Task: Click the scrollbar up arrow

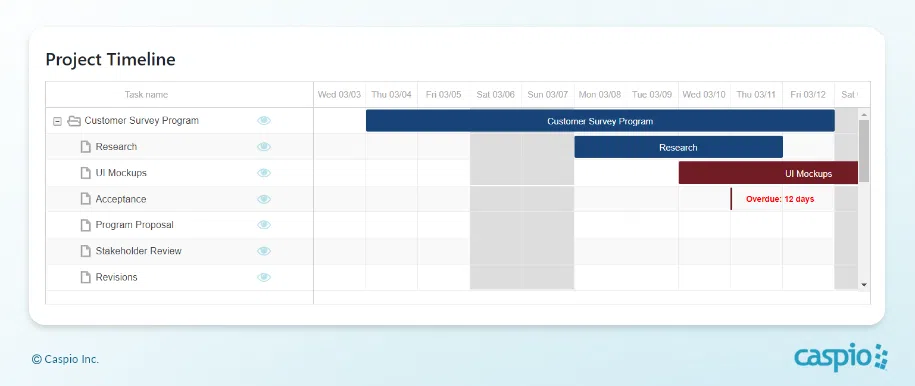Action: click(864, 114)
